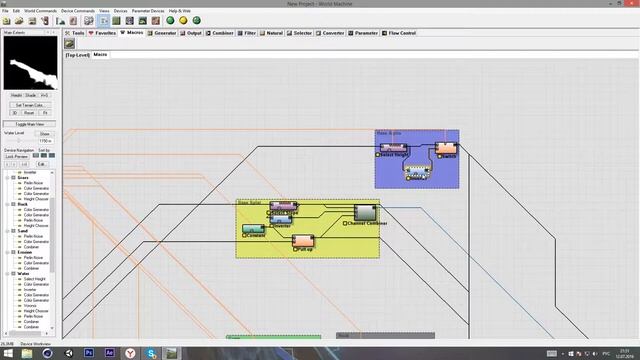The height and width of the screenshot is (360, 640).
Task: Collapse the Water group in the tree
Action: click(x=7, y=274)
